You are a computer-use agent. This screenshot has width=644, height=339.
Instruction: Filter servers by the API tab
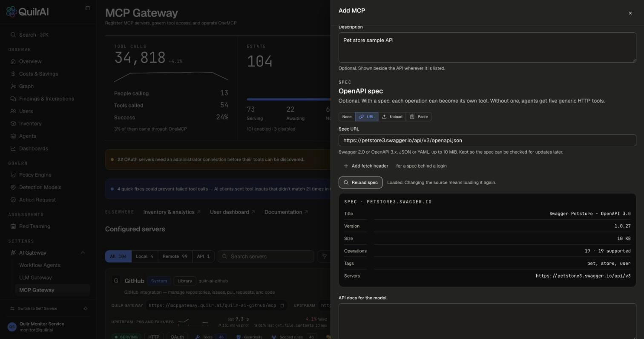pyautogui.click(x=203, y=256)
